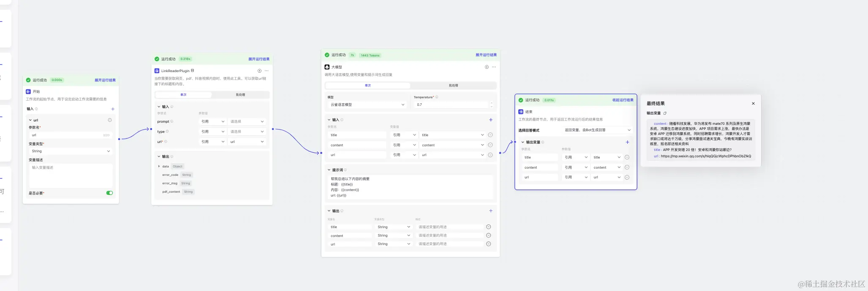Click the 1443 Tokens badge
Image resolution: width=868 pixels, height=291 pixels.
[370, 55]
